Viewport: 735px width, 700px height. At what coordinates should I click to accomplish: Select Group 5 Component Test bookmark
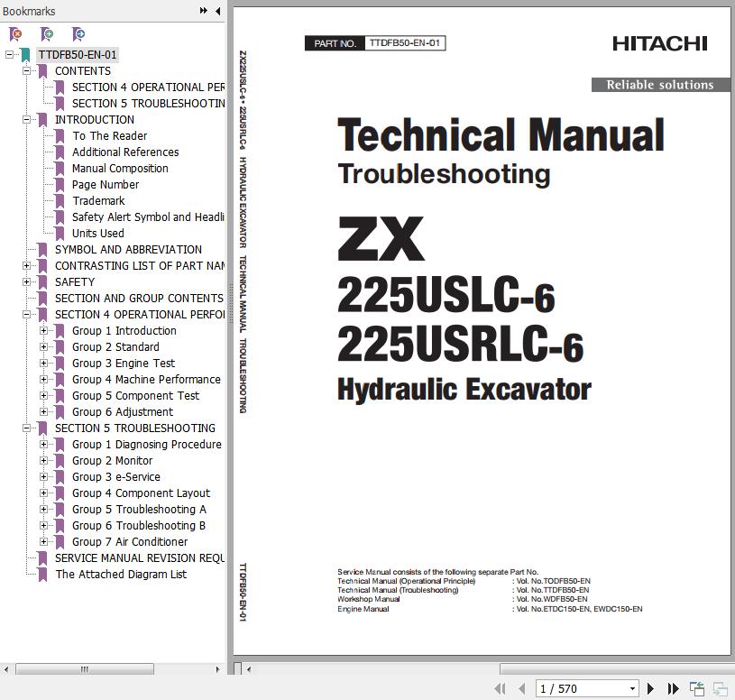pyautogui.click(x=135, y=396)
